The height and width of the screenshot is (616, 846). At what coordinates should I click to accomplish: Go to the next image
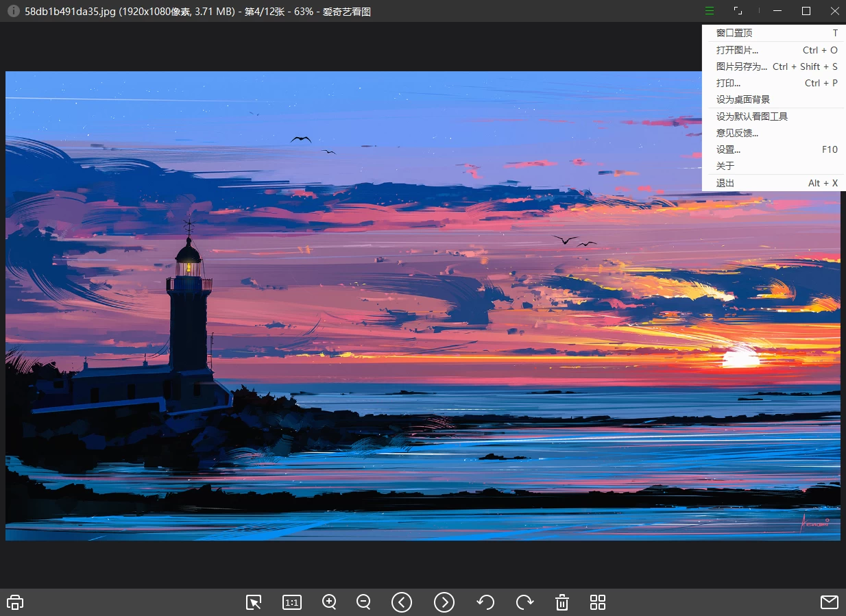click(x=444, y=602)
